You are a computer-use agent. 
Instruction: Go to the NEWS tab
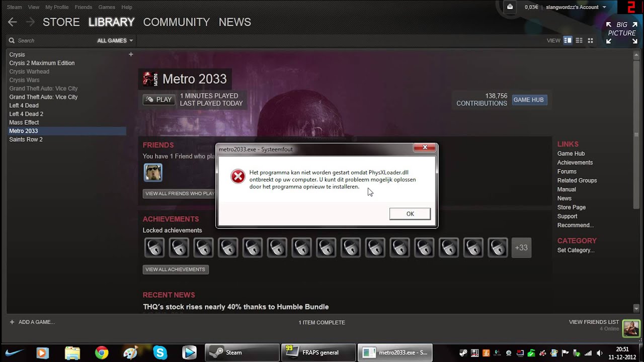[x=235, y=22]
